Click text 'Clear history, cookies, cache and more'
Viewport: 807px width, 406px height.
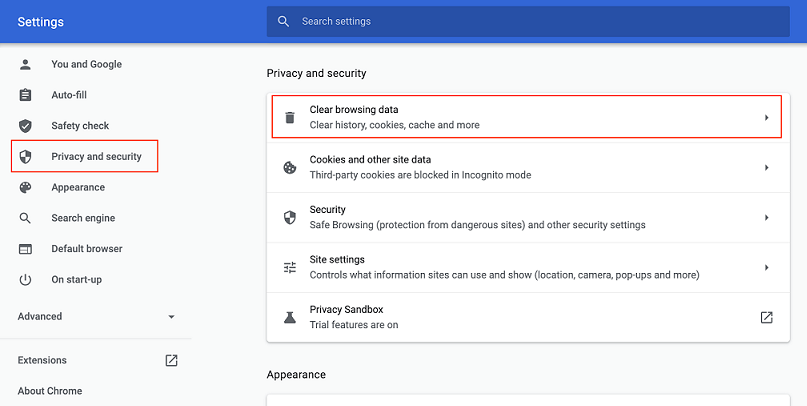coord(395,125)
